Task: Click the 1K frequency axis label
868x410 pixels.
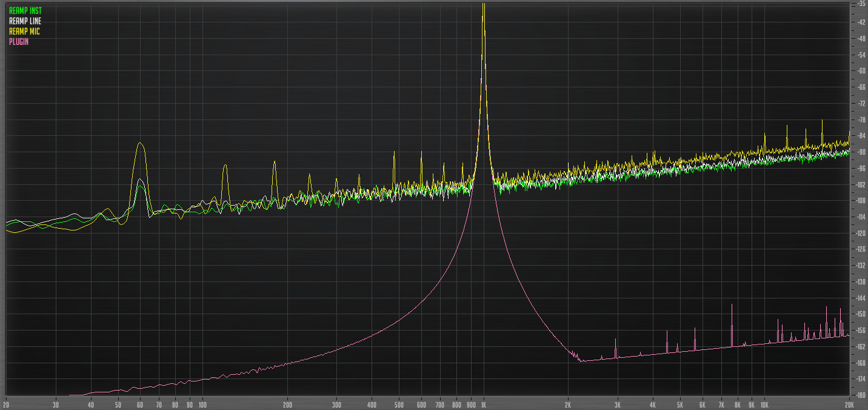Action: 483,404
